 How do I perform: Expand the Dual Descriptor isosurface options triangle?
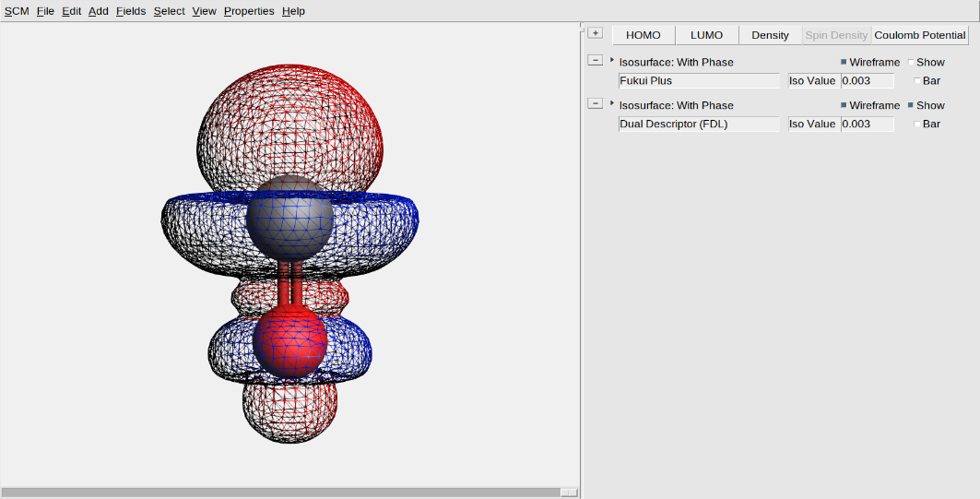[x=612, y=103]
